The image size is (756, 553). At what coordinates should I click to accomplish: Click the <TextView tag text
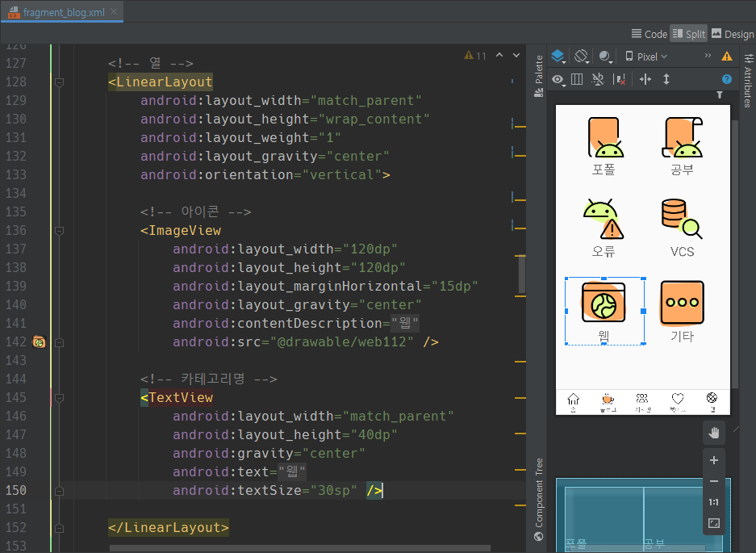pos(177,398)
